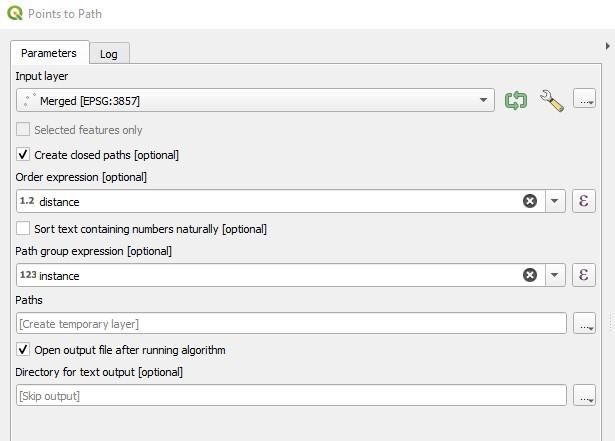Click the iterate over features icon
This screenshot has width=615, height=441.
516,100
